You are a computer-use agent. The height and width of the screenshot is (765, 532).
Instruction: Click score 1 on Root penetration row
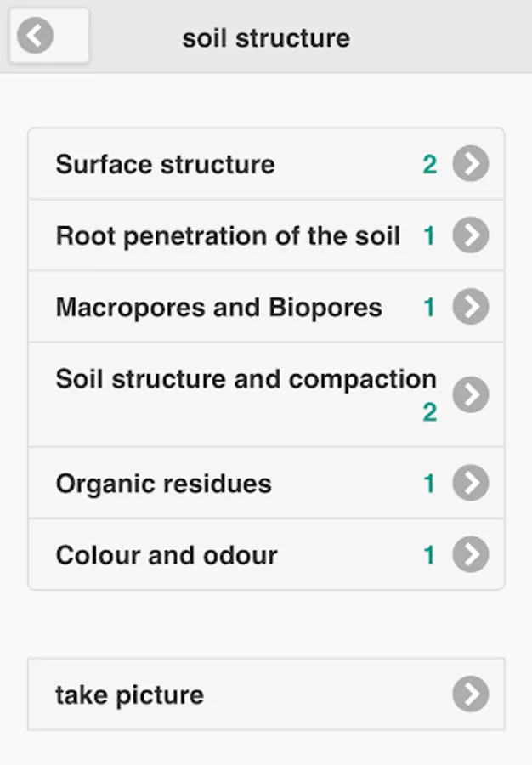[x=429, y=235]
